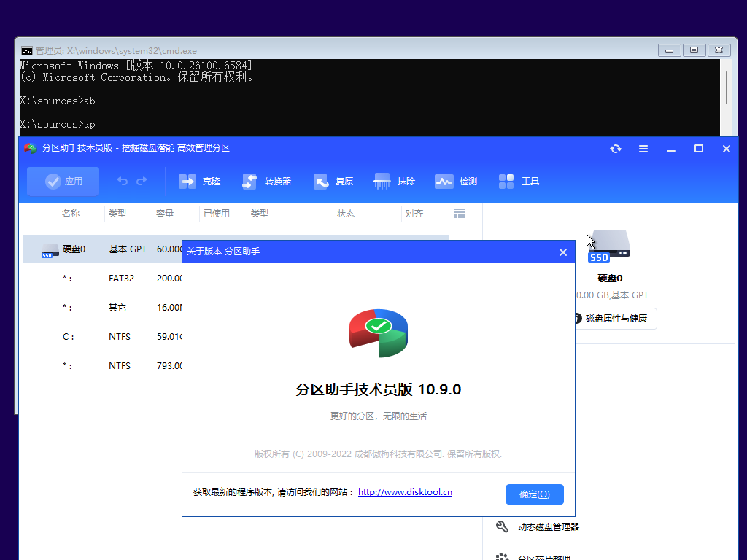
Task: Click the app logo in partition assistant title bar
Action: click(x=31, y=148)
